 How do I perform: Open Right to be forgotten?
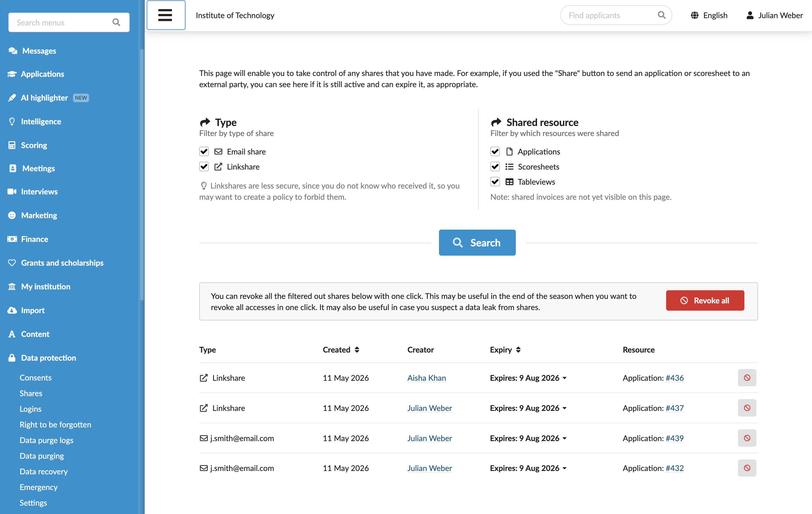(55, 425)
